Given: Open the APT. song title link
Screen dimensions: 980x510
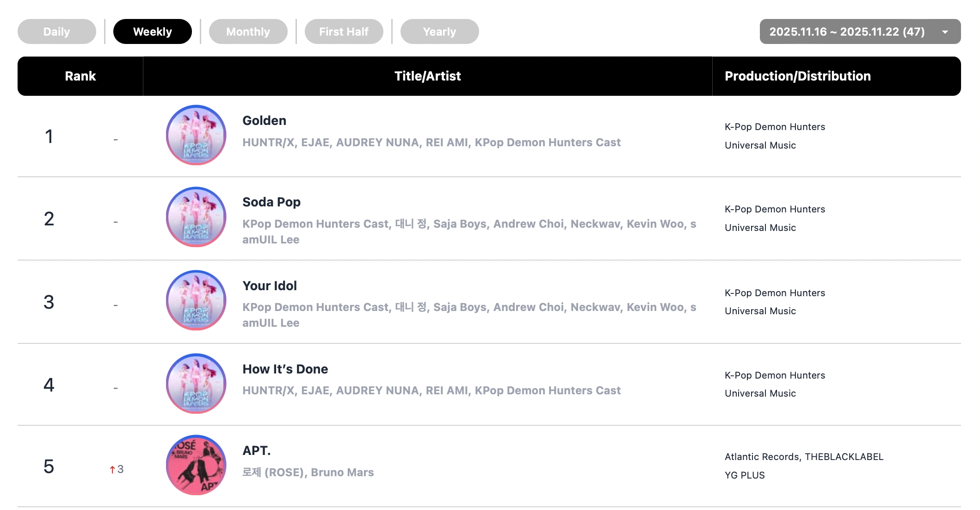Looking at the screenshot, I should click(257, 451).
